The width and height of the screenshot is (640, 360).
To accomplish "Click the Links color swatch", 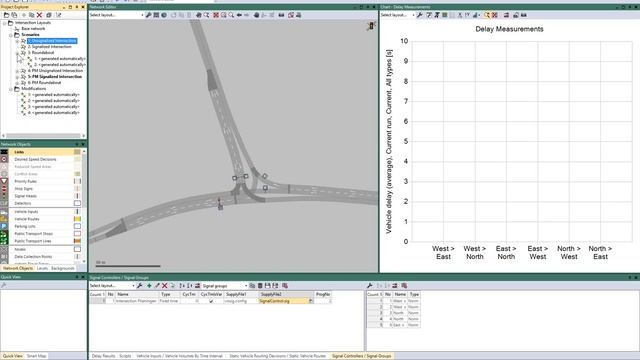I will point(77,152).
